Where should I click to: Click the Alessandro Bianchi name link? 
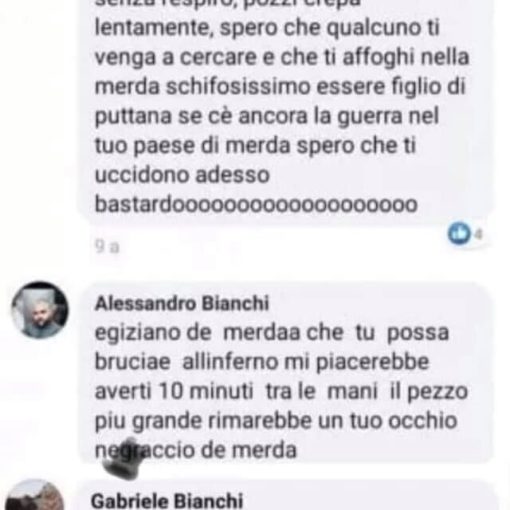coord(182,303)
